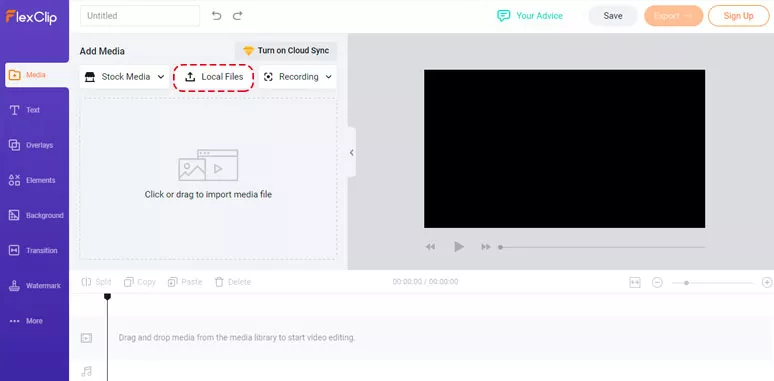Upload from Local Files
774x381 pixels.
(x=214, y=77)
